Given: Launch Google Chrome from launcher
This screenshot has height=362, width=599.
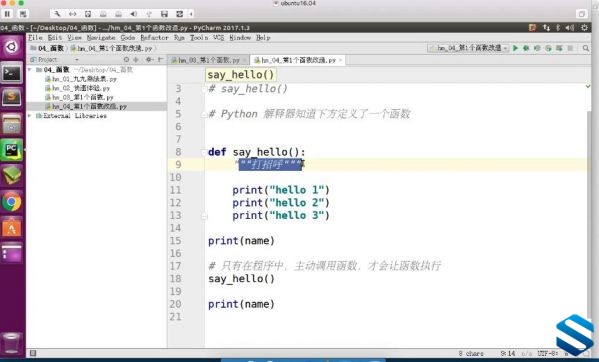Looking at the screenshot, I should pos(12,202).
